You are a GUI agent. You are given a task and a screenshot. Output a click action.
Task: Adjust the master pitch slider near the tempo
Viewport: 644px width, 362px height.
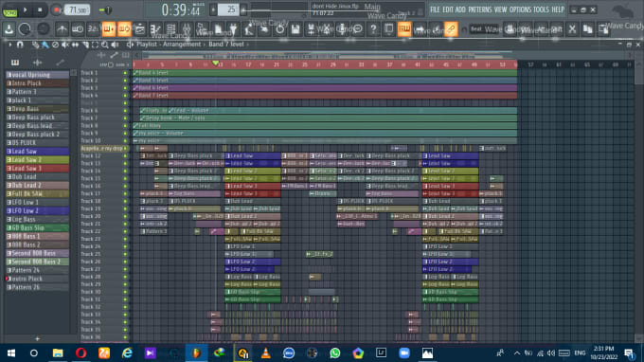click(x=105, y=9)
